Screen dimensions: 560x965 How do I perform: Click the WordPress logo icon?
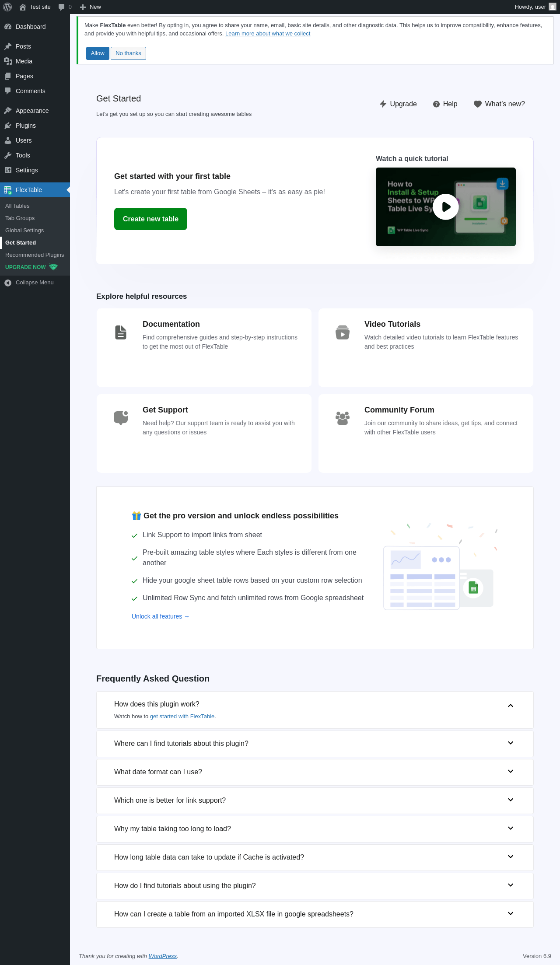[7, 7]
